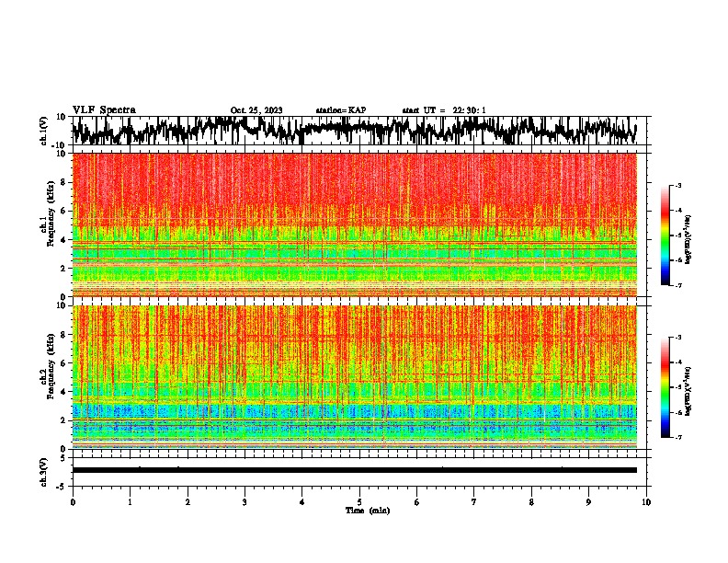Click the time axis tick label "2"

click(x=188, y=502)
